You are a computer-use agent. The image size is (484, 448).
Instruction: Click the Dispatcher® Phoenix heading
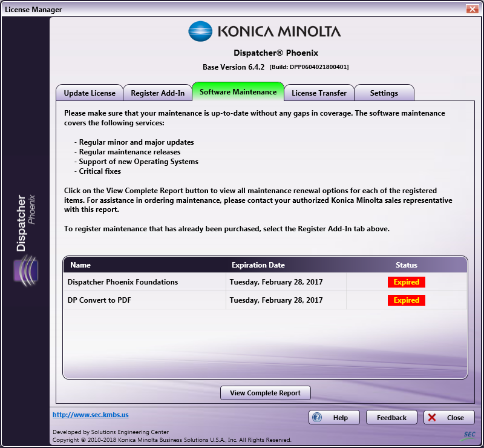pyautogui.click(x=276, y=53)
